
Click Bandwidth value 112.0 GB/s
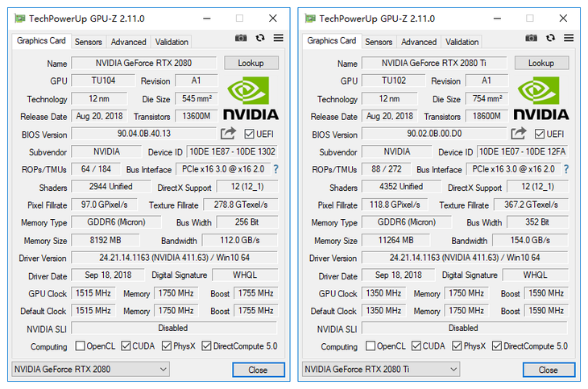(240, 240)
